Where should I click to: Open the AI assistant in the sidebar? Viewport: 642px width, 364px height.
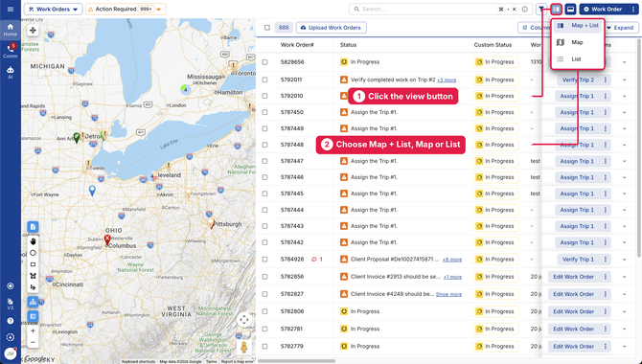11,72
